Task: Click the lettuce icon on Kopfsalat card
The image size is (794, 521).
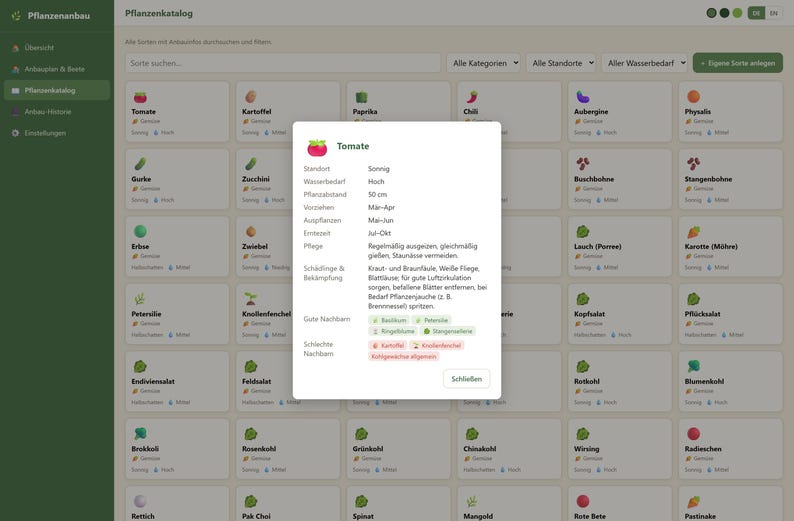Action: (583, 299)
